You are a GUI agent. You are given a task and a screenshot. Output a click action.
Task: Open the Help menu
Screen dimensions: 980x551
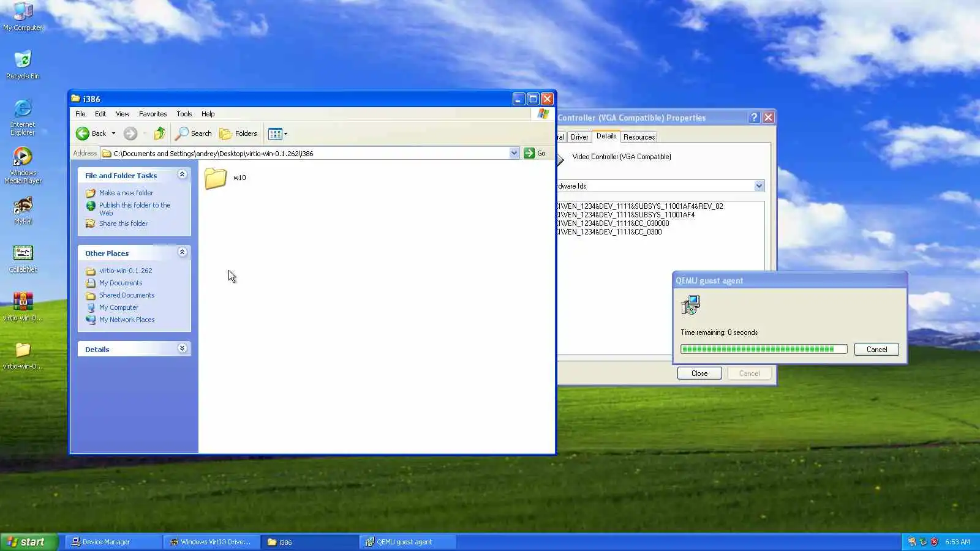(208, 114)
